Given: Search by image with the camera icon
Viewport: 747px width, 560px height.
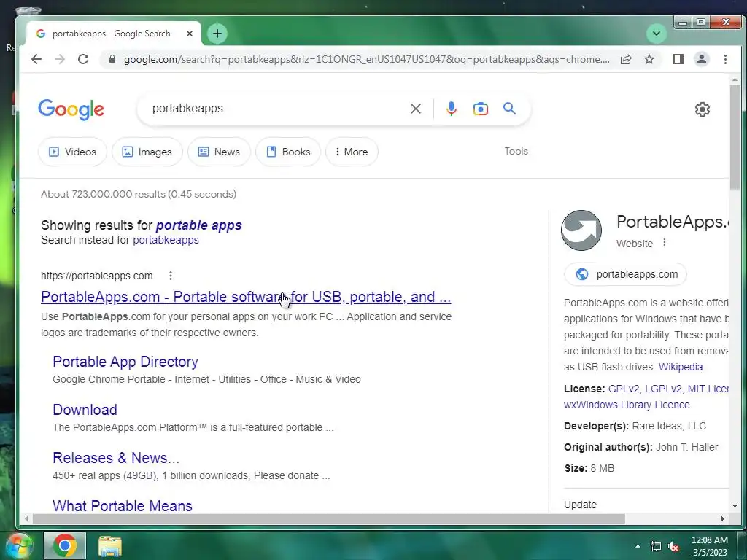Looking at the screenshot, I should pos(480,109).
